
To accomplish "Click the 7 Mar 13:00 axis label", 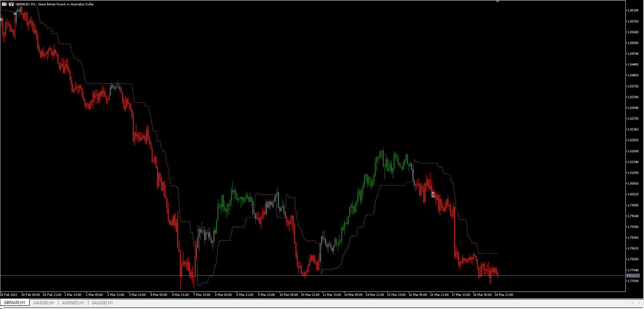I will click(x=202, y=295).
